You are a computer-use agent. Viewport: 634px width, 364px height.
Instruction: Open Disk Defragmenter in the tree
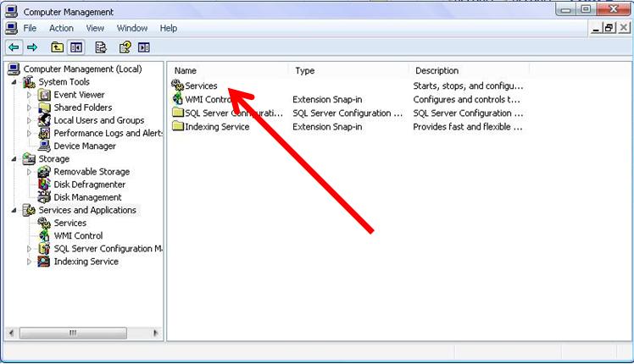pos(89,185)
